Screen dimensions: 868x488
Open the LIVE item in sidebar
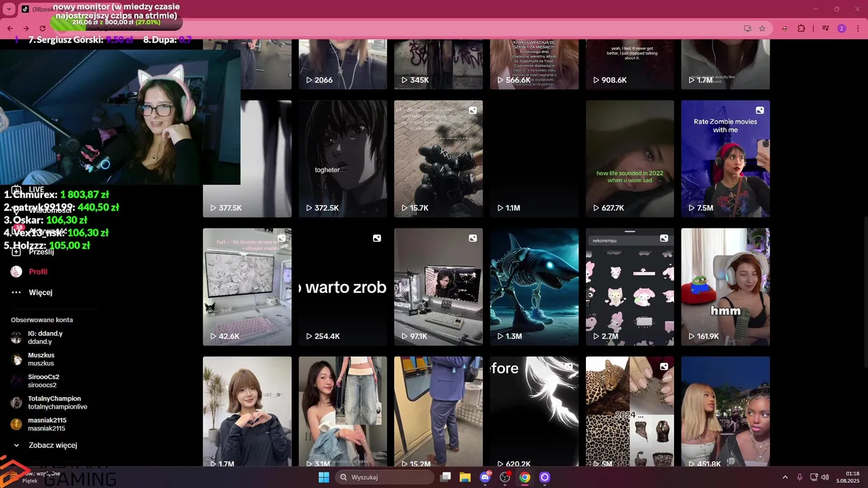(x=28, y=190)
